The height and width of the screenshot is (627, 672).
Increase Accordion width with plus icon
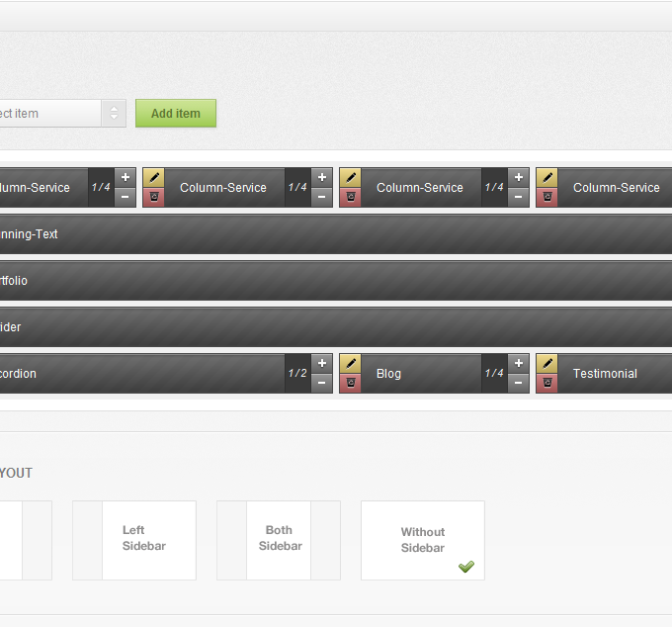(x=322, y=364)
